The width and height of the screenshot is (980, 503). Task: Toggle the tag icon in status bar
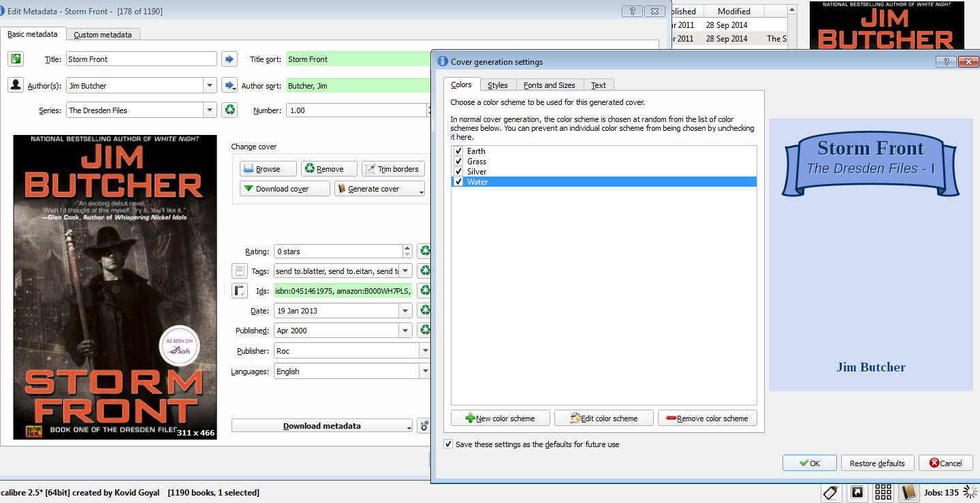click(x=831, y=492)
